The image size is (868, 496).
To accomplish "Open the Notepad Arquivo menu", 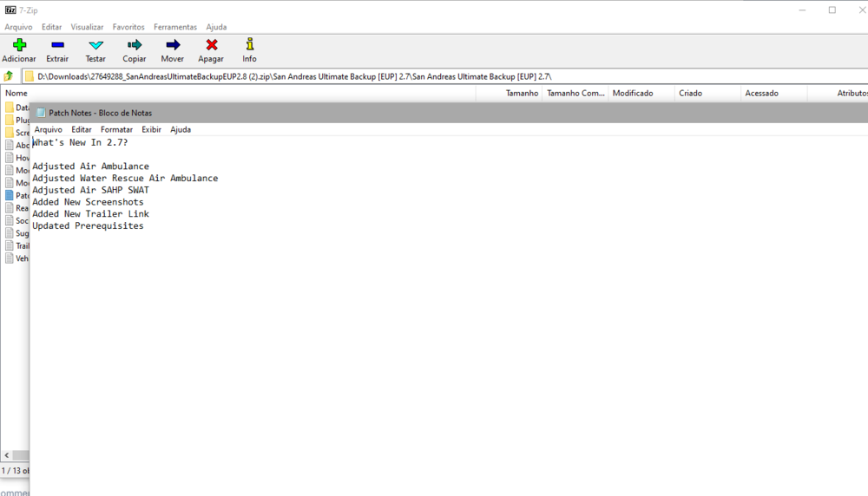I will 48,129.
